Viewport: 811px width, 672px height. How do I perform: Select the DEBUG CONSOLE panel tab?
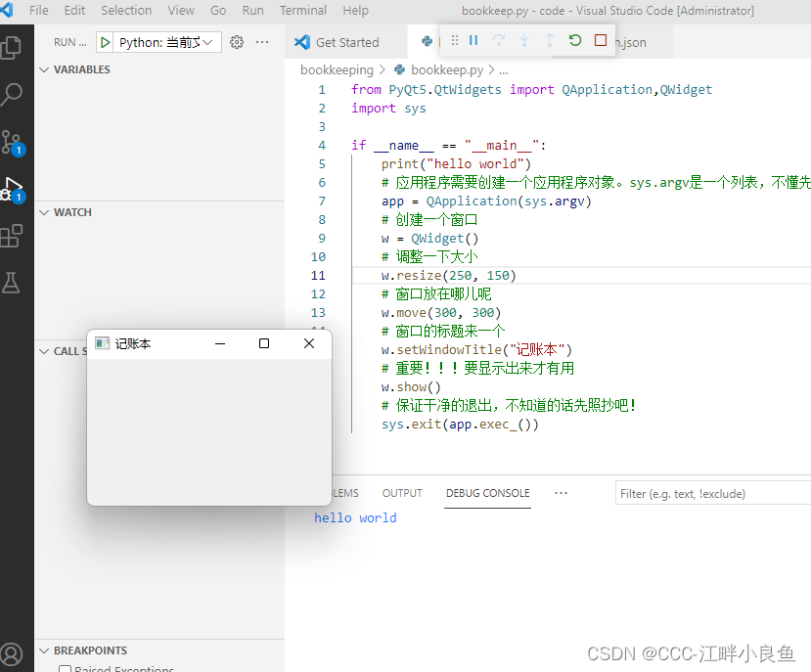pos(488,494)
